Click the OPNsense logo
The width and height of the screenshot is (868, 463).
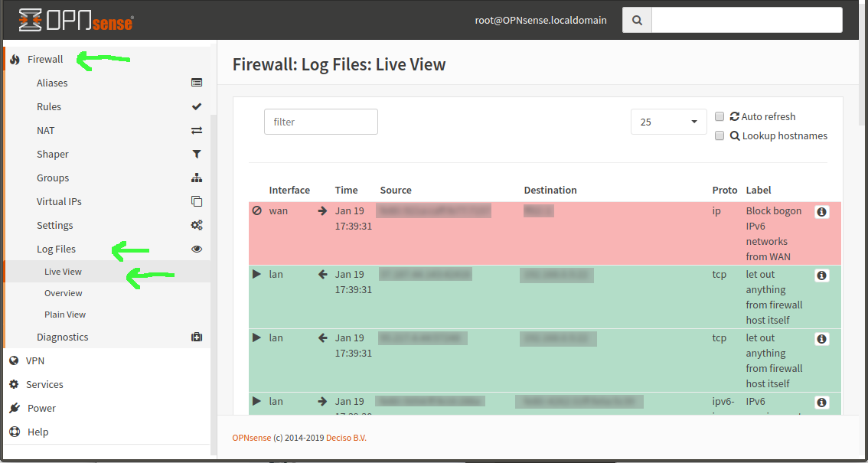[x=76, y=20]
